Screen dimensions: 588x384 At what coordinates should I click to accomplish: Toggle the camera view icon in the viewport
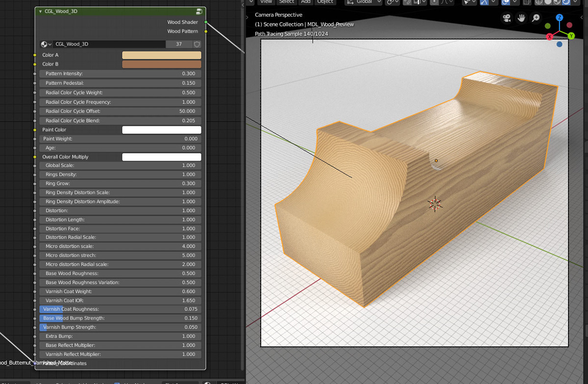pos(507,18)
